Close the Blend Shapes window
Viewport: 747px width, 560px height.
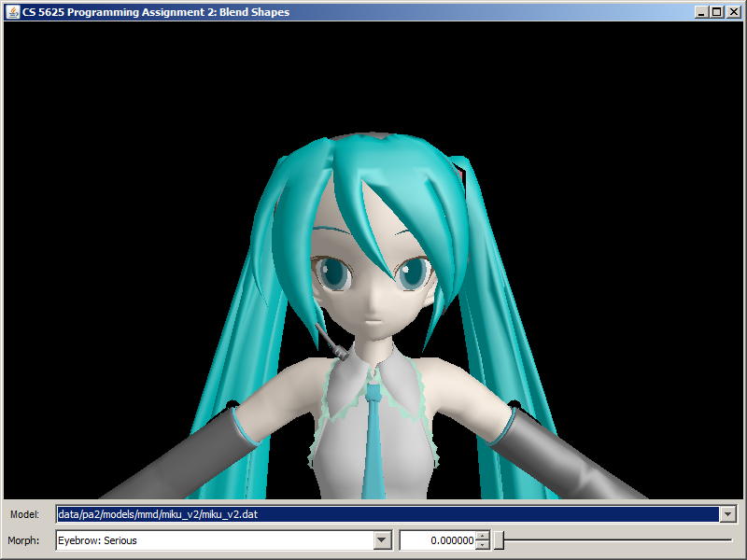pos(733,12)
